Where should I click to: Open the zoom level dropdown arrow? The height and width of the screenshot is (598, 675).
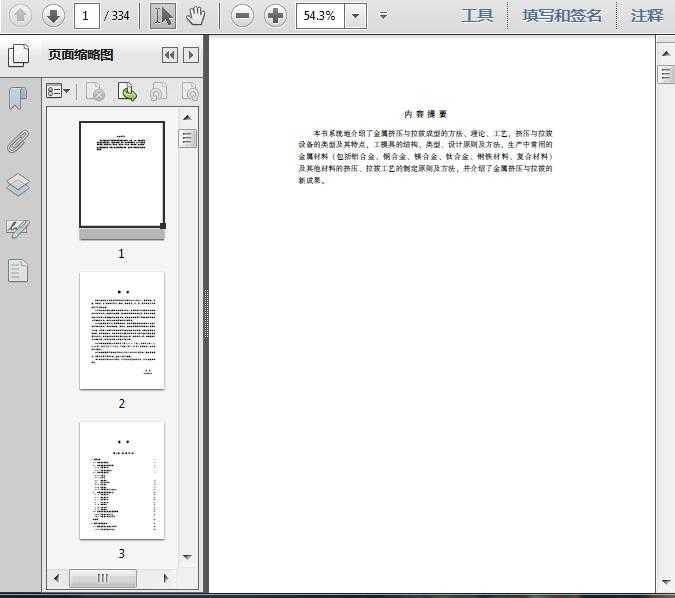(356, 16)
